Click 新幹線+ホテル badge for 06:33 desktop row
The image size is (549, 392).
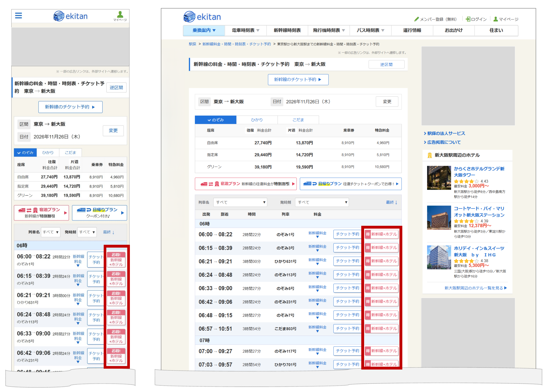tap(381, 288)
